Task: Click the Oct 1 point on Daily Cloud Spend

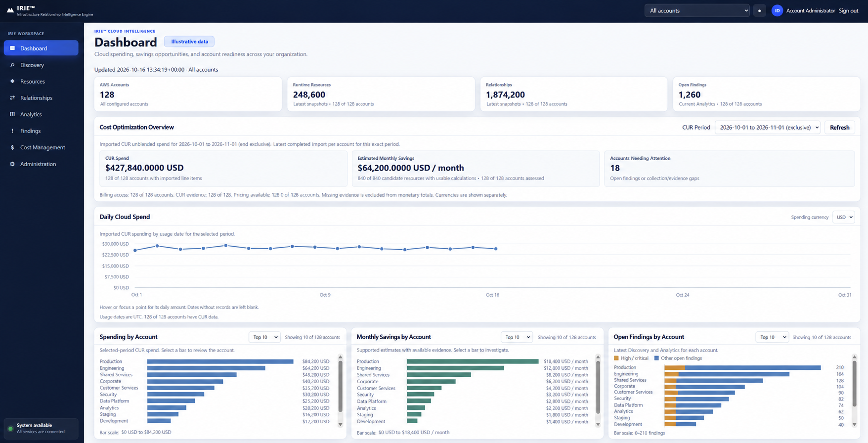Action: pos(135,250)
